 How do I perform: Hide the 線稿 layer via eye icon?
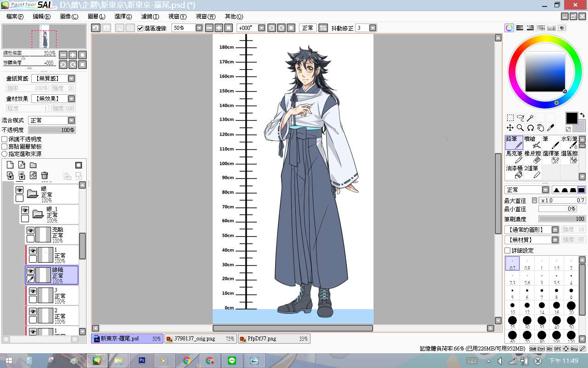pos(30,270)
